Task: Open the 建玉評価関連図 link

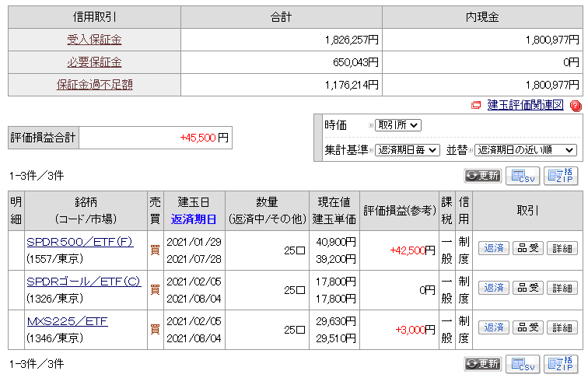Action: [x=525, y=105]
